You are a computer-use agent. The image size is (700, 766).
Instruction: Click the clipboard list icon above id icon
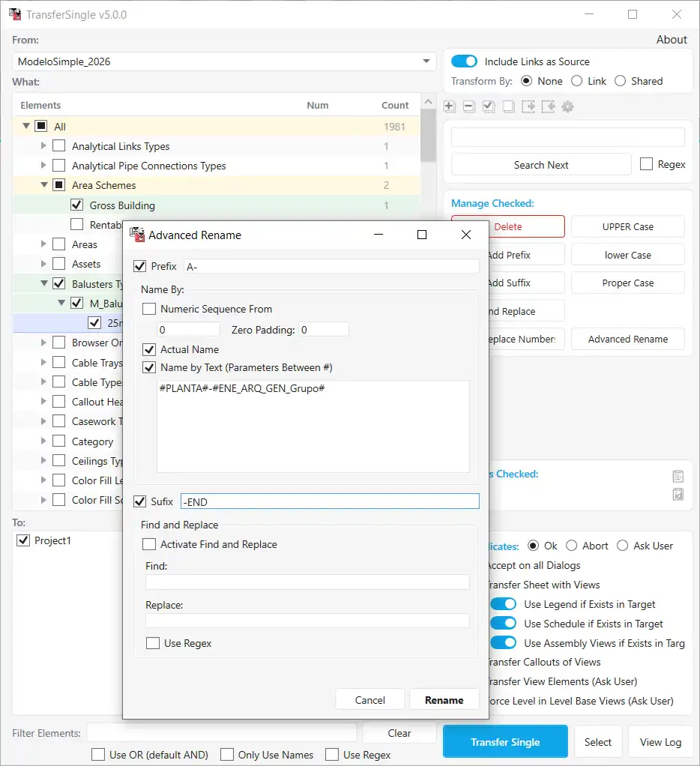pos(678,476)
